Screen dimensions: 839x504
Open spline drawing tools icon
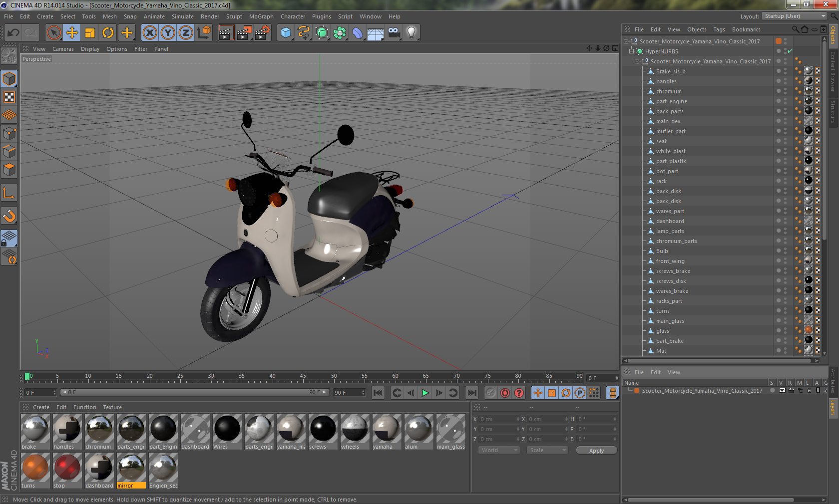point(304,33)
